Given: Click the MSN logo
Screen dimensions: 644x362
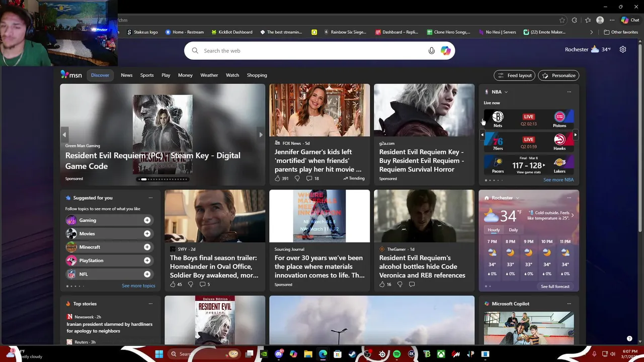Looking at the screenshot, I should (x=71, y=75).
